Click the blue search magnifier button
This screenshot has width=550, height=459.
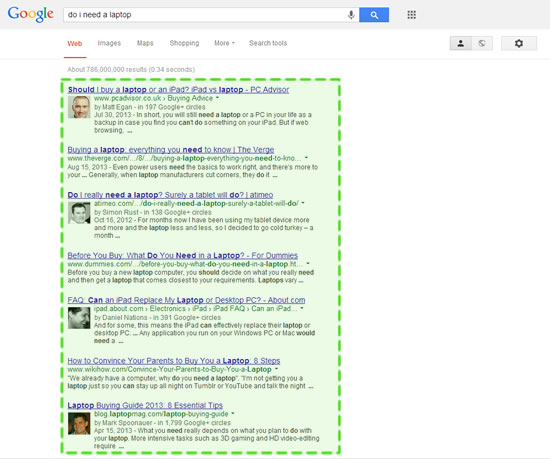[374, 15]
